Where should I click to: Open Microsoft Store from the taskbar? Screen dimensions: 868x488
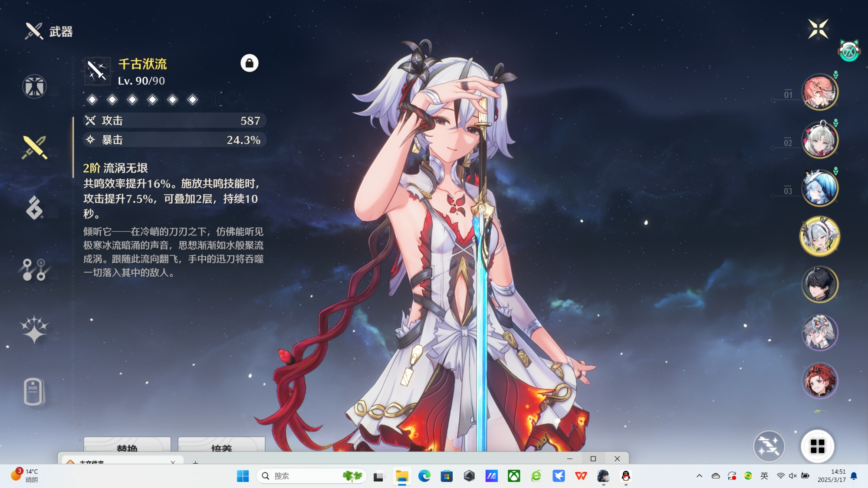pyautogui.click(x=447, y=476)
